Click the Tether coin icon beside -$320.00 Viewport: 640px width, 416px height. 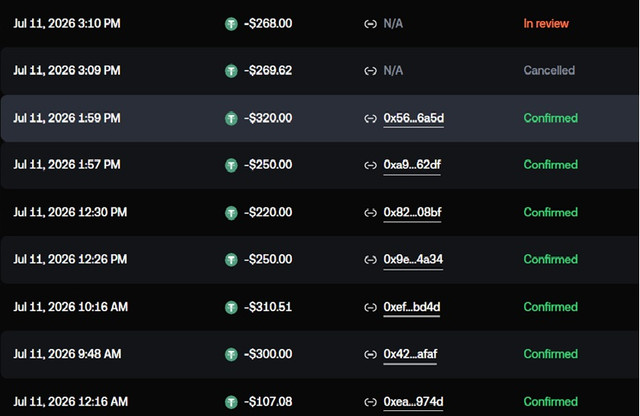231,118
